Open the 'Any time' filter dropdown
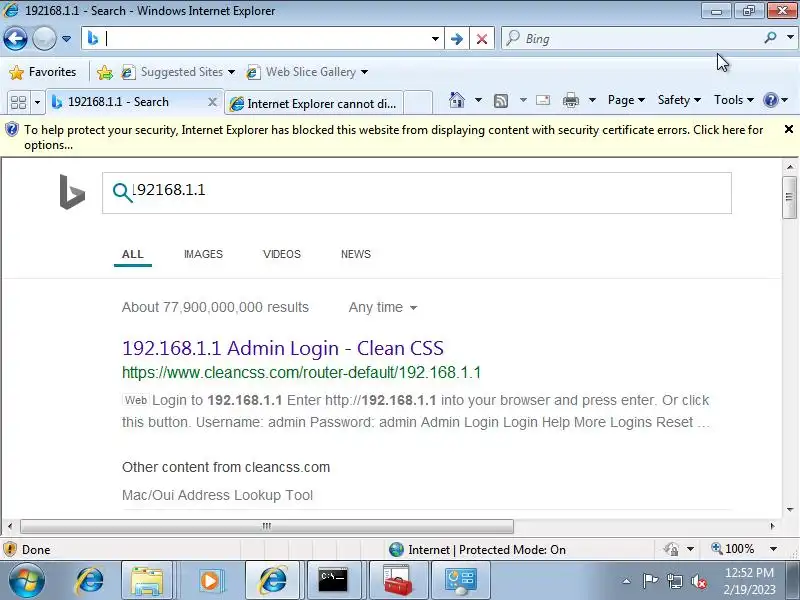Screen dimensions: 800x600 point(383,308)
